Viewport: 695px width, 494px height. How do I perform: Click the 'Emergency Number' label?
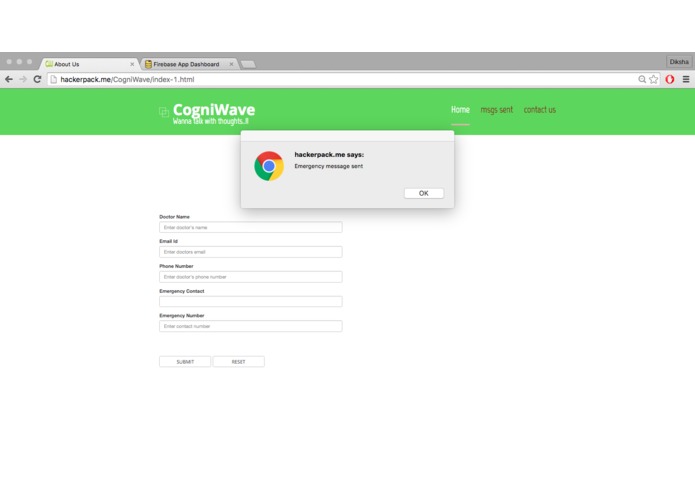(x=182, y=315)
